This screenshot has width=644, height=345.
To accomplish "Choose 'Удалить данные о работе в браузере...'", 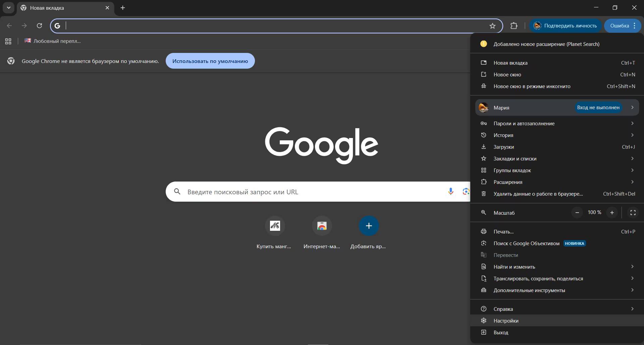I will (557, 194).
